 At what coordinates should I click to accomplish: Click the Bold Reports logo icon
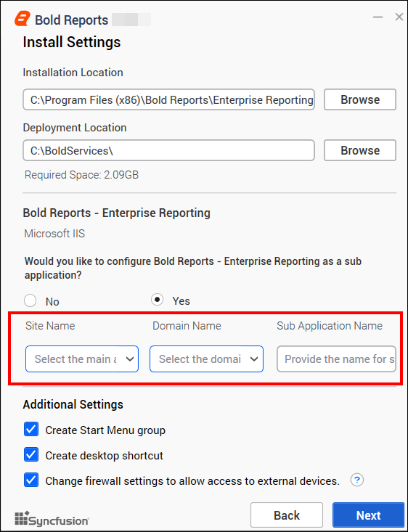coord(23,19)
